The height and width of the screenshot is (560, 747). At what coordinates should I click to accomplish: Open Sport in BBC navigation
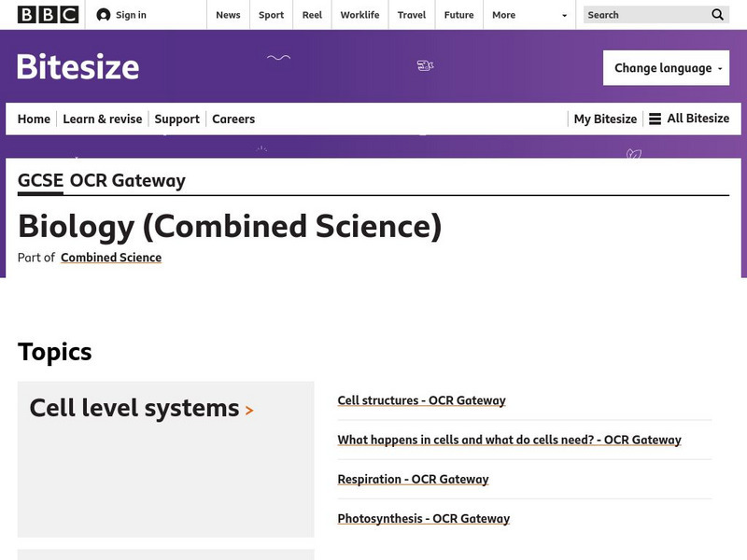pos(271,15)
